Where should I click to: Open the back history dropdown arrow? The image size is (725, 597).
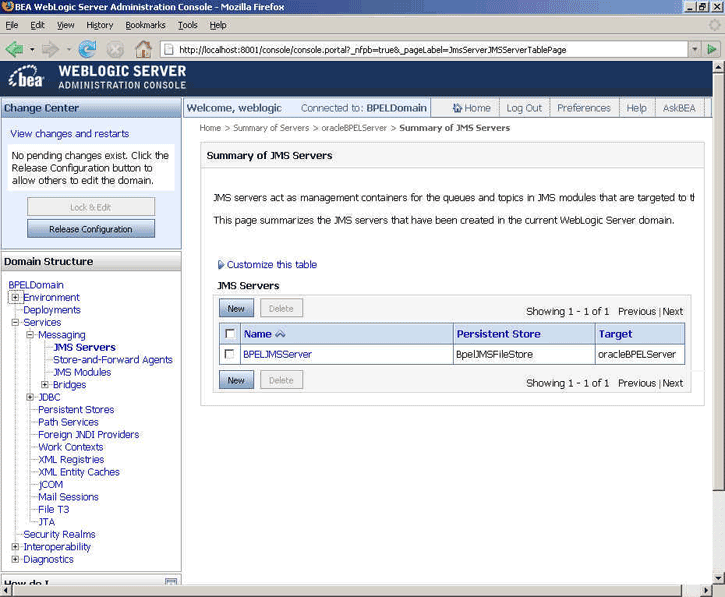(32, 49)
